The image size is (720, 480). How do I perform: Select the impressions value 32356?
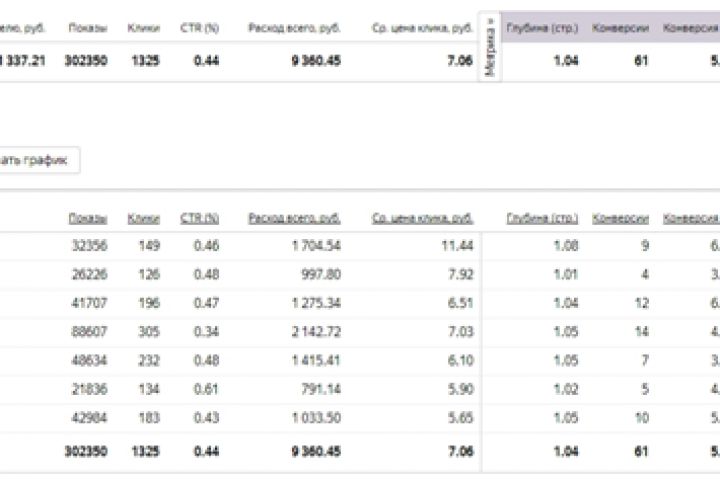click(x=90, y=246)
